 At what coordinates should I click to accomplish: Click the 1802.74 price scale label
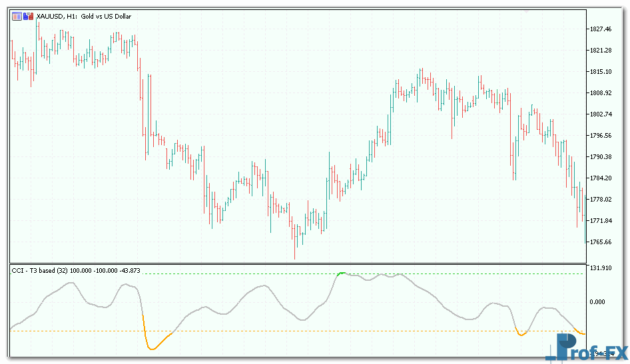pos(600,114)
